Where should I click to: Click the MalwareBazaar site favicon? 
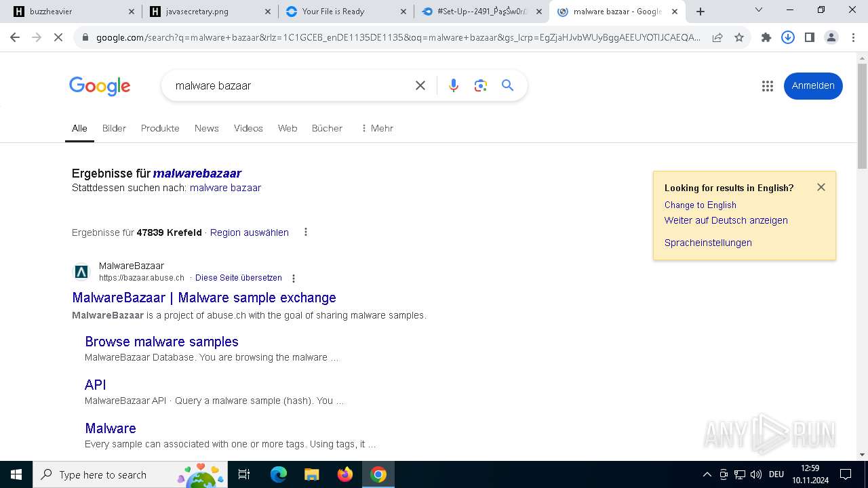81,272
